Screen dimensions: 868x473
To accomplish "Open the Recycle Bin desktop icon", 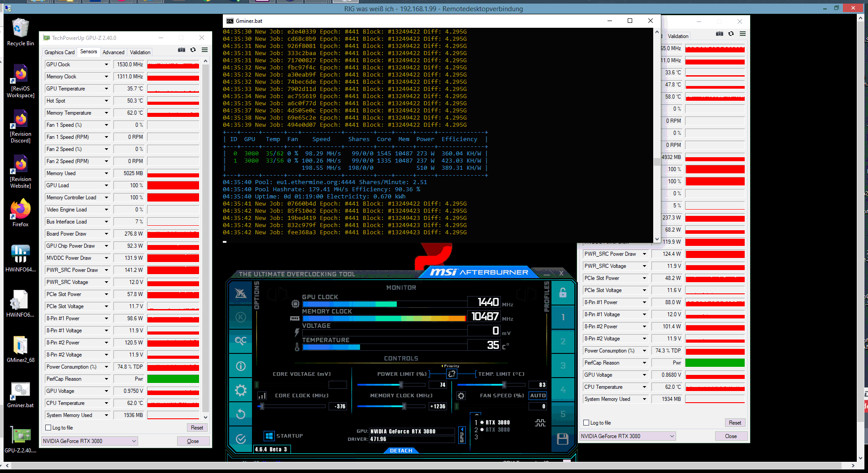I will [20, 32].
